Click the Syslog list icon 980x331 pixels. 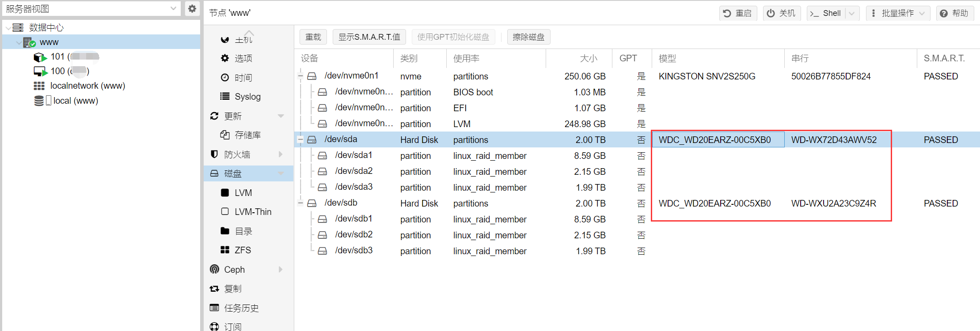click(x=225, y=96)
